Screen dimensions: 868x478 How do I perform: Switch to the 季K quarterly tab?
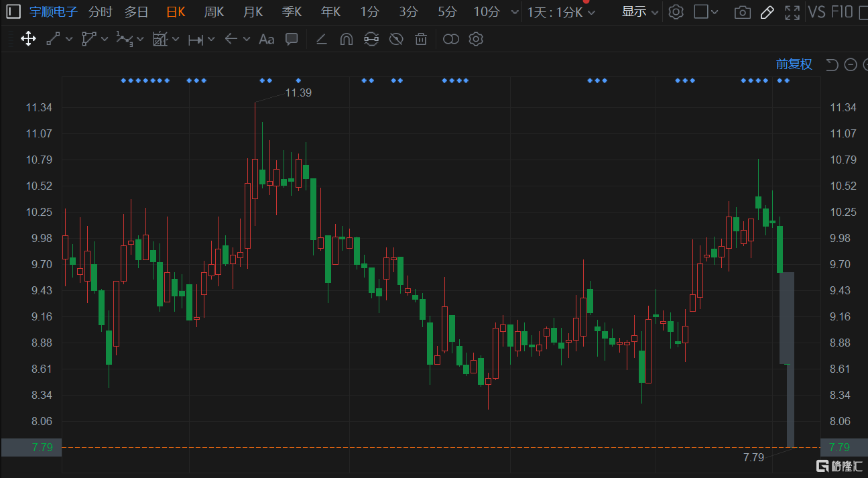click(292, 12)
